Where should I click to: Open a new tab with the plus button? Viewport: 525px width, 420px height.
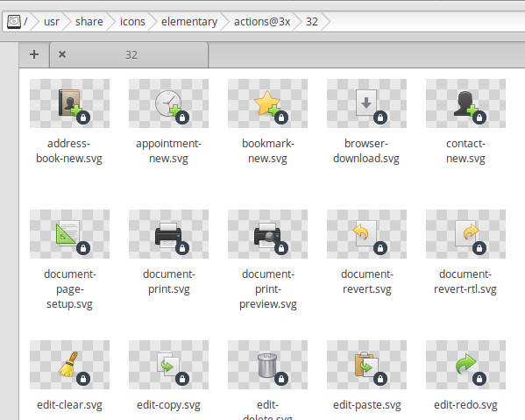pyautogui.click(x=34, y=54)
